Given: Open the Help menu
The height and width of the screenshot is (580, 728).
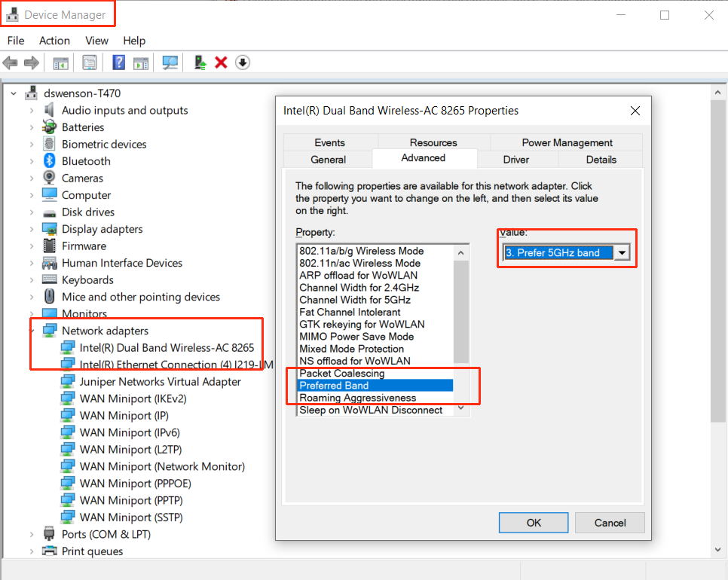Looking at the screenshot, I should click(x=134, y=41).
